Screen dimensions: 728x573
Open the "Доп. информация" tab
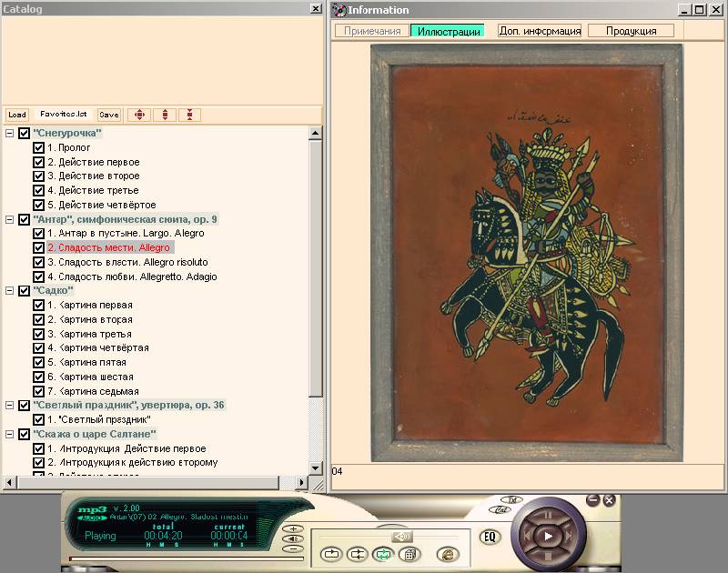[540, 31]
